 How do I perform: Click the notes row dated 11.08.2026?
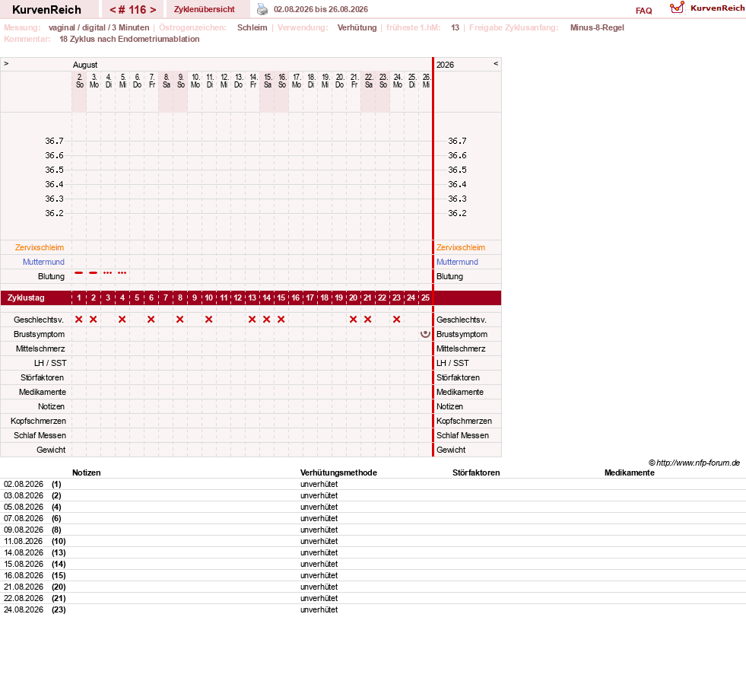click(x=373, y=541)
